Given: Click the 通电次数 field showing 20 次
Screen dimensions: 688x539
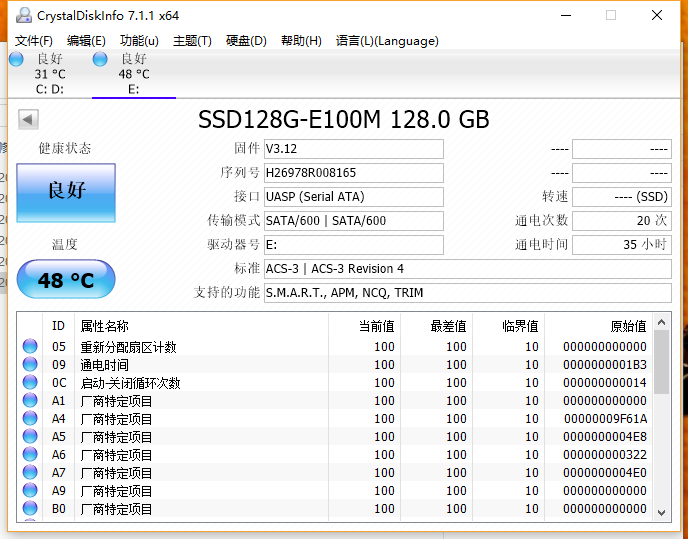Looking at the screenshot, I should click(x=622, y=221).
